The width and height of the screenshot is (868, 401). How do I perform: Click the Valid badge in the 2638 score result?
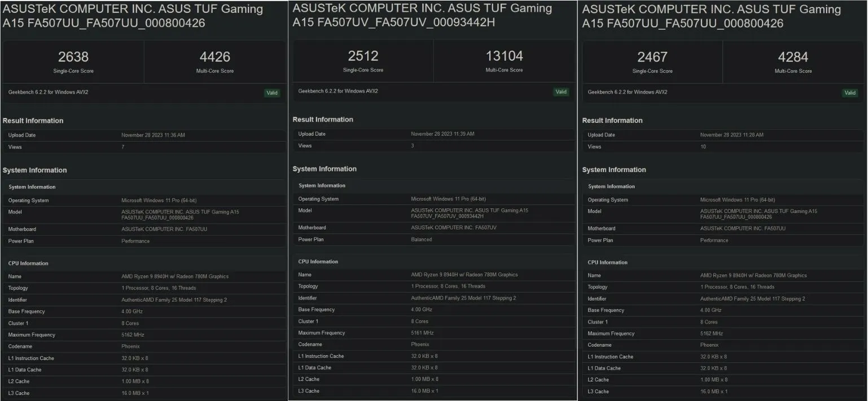pos(272,93)
